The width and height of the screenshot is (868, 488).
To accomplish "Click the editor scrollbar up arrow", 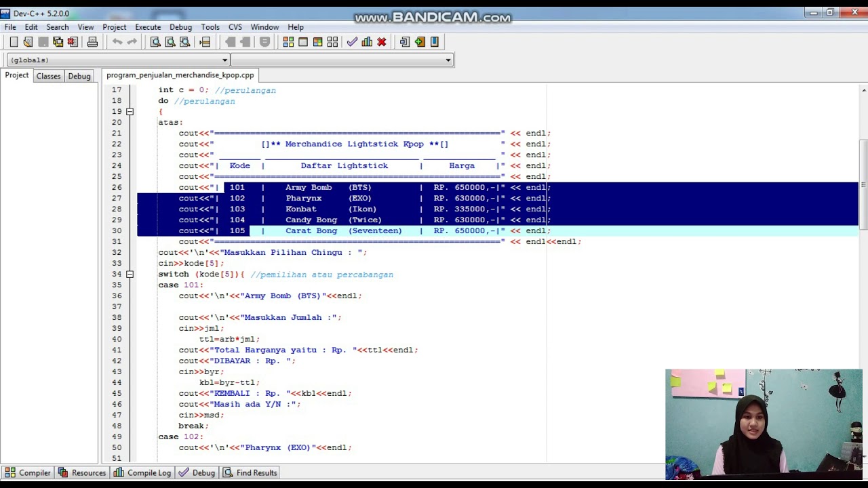I will coord(863,89).
